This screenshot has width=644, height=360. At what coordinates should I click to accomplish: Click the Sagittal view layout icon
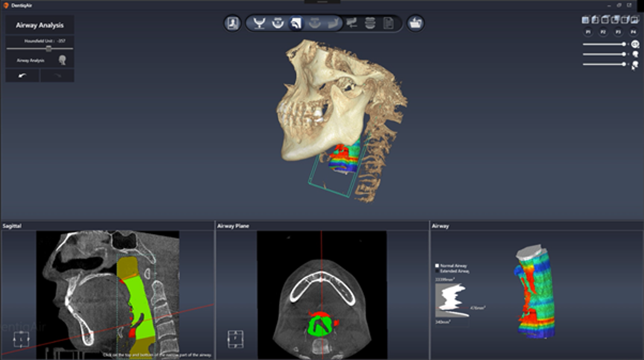point(20,341)
